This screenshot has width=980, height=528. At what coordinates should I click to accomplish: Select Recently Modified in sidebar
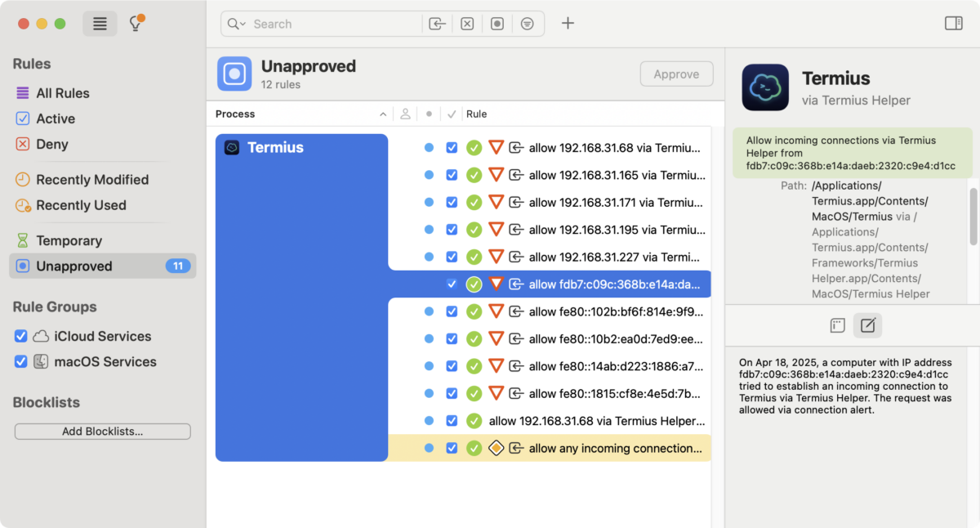click(x=91, y=179)
